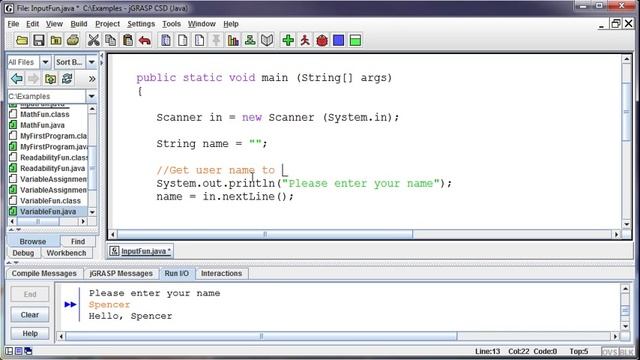Screen dimensions: 640x360
Task: Cut selection with the scissors icon
Action: [93, 40]
